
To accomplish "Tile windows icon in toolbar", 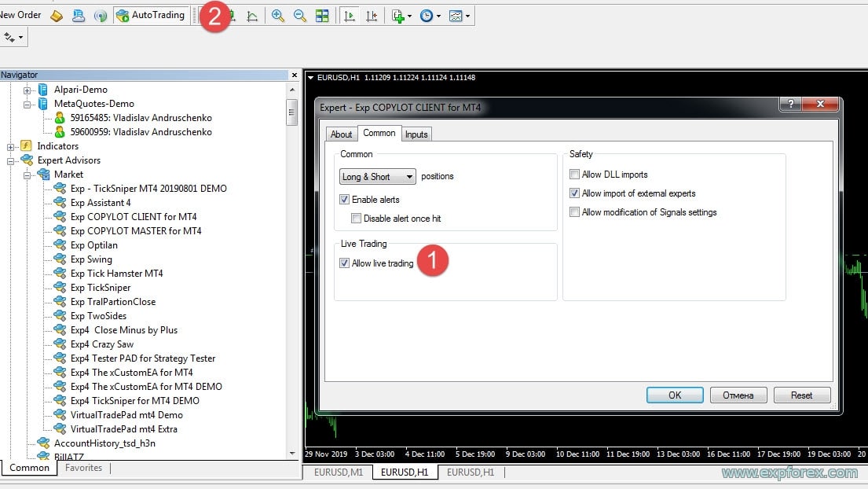I will pos(322,16).
